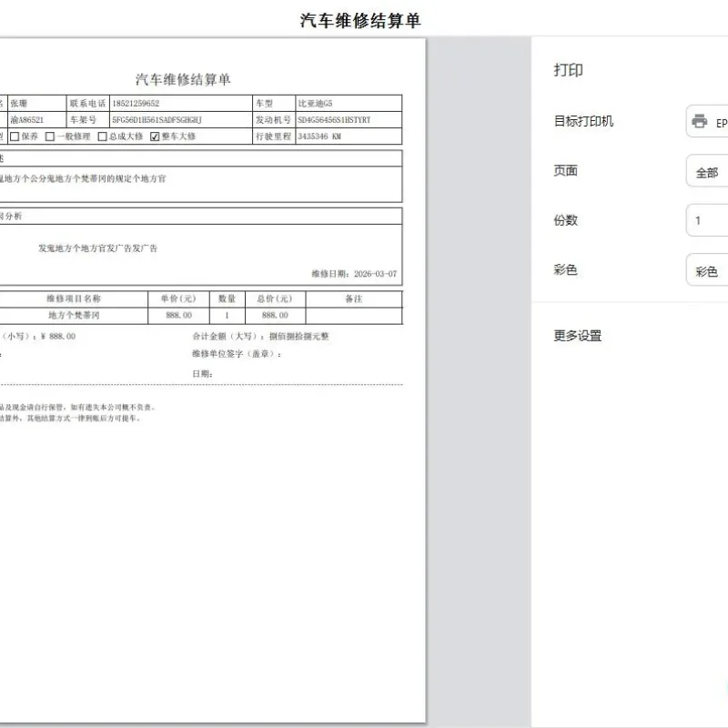The height and width of the screenshot is (728, 728).
Task: Click the name cell 张珊
Action: click(19, 104)
